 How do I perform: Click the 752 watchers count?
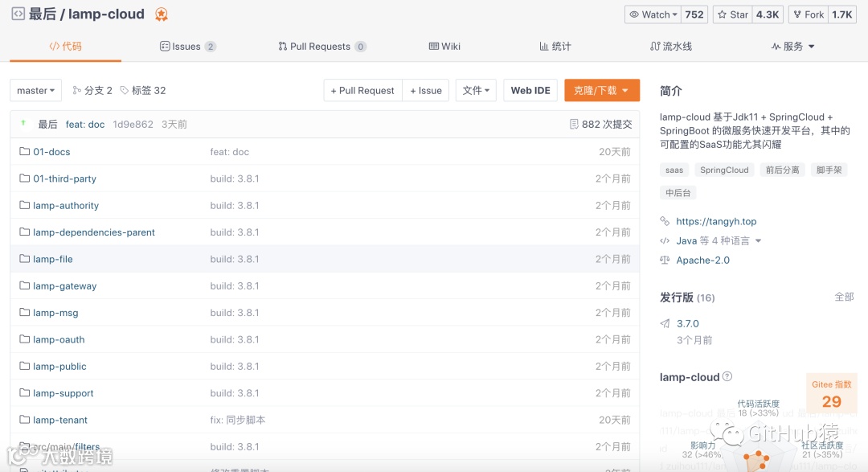(x=694, y=14)
